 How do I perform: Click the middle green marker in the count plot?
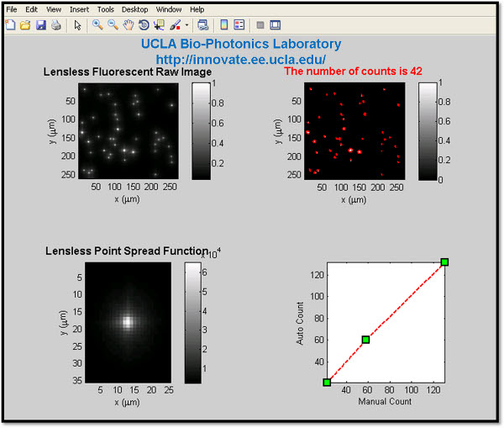365,340
